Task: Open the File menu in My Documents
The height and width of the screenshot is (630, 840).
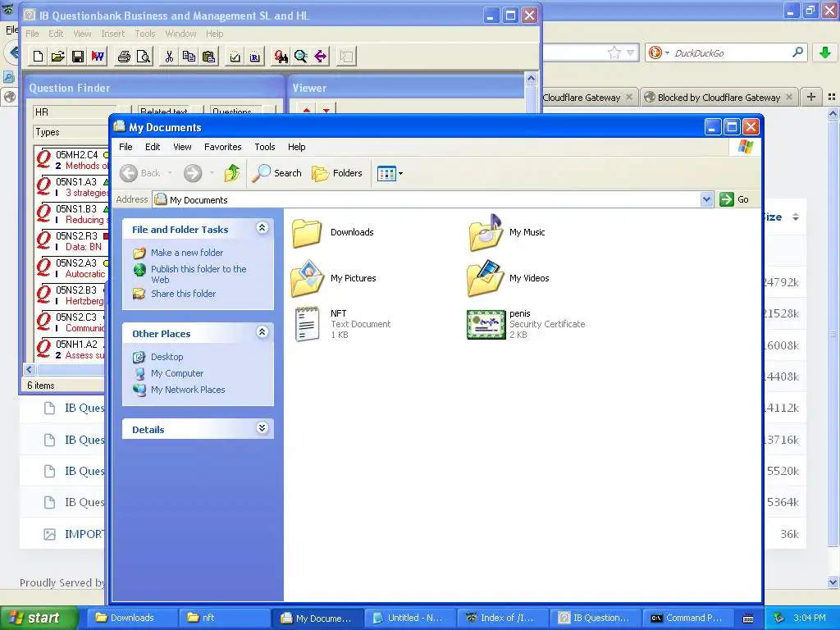Action: 126,147
